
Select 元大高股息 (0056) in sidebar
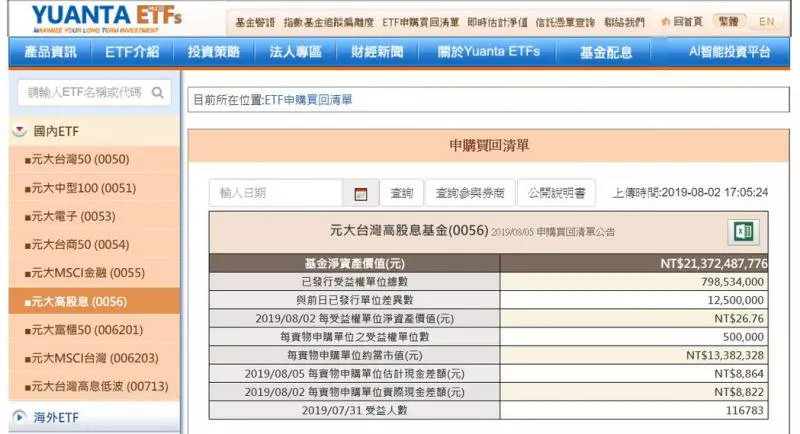click(94, 301)
